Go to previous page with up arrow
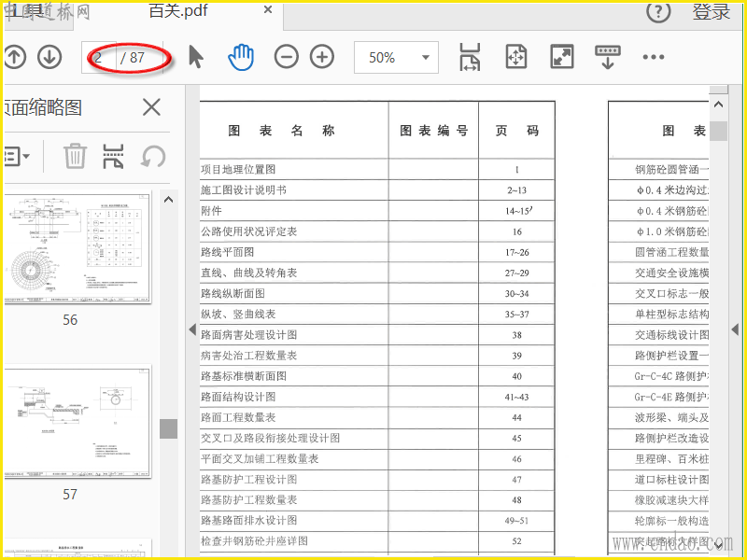The image size is (747, 560). [x=15, y=57]
